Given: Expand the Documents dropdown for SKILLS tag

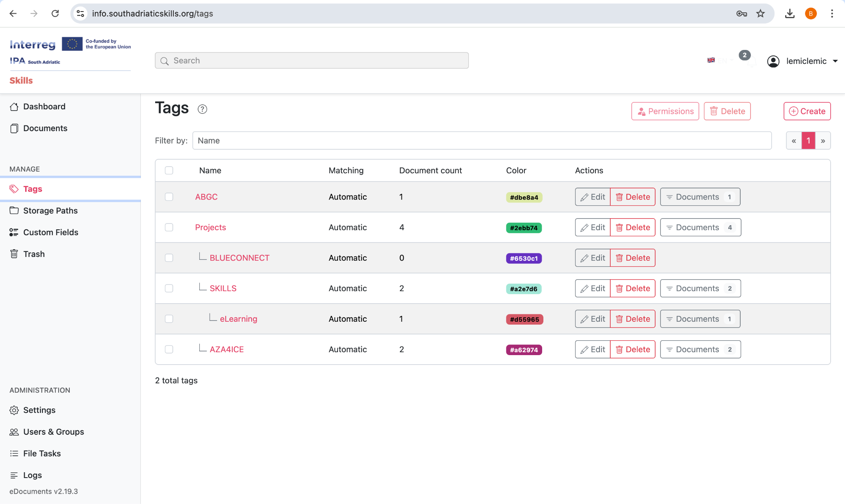Looking at the screenshot, I should click(700, 288).
